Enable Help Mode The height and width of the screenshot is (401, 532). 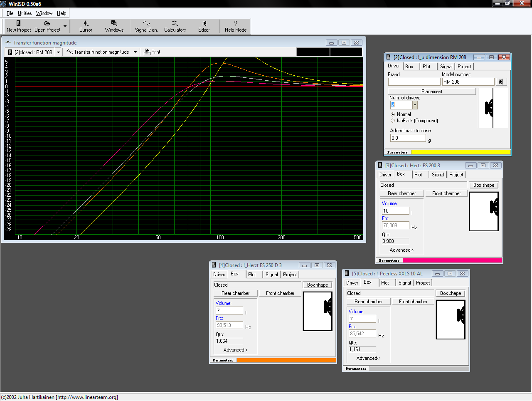point(236,26)
